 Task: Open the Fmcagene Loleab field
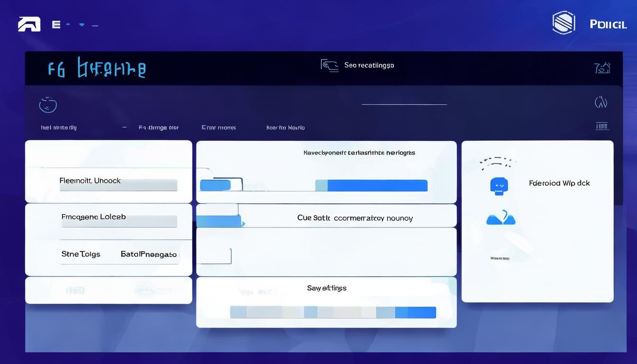tap(119, 221)
